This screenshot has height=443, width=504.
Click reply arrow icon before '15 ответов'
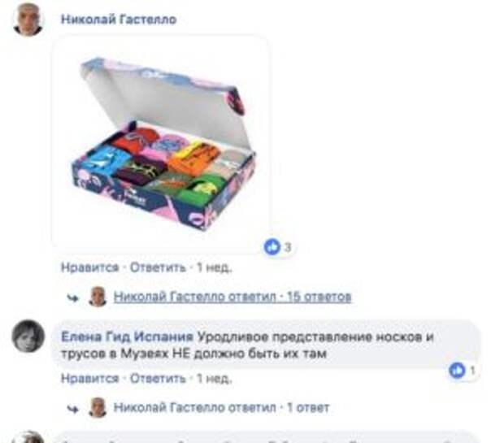[x=72, y=298]
